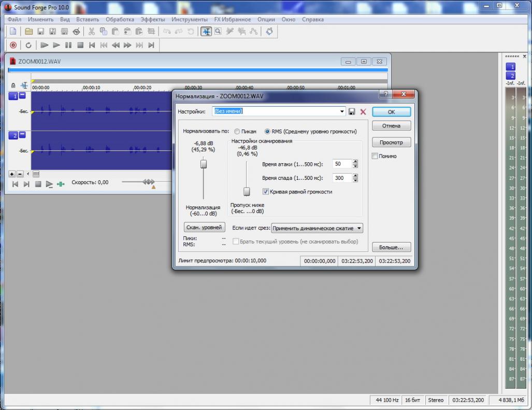Click the Stop button in main transport bar
532x410 pixels.
(x=80, y=45)
